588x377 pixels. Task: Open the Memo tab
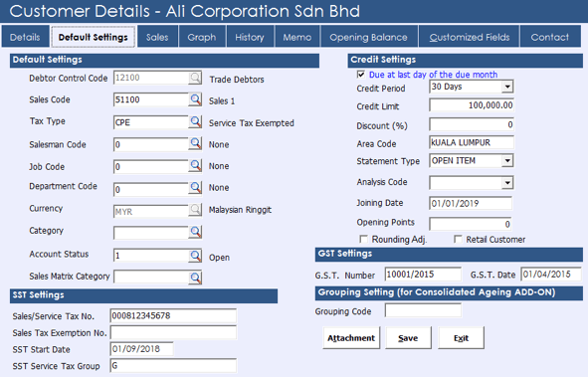coord(297,37)
